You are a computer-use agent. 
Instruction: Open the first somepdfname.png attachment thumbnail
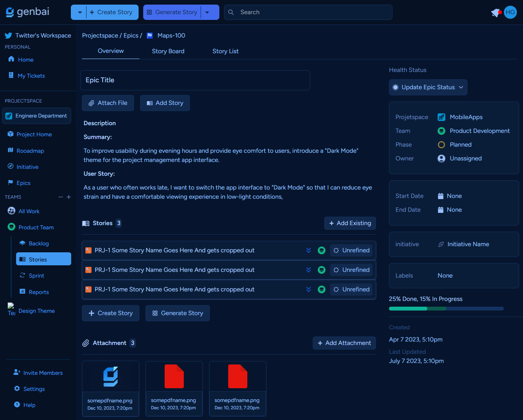point(111,377)
